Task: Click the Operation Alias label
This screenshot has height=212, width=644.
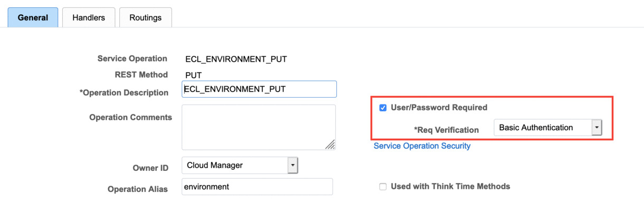Action: point(137,189)
